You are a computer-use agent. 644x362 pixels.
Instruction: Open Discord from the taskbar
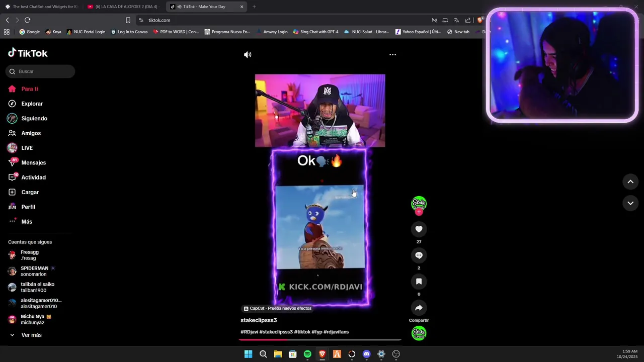[366, 354]
